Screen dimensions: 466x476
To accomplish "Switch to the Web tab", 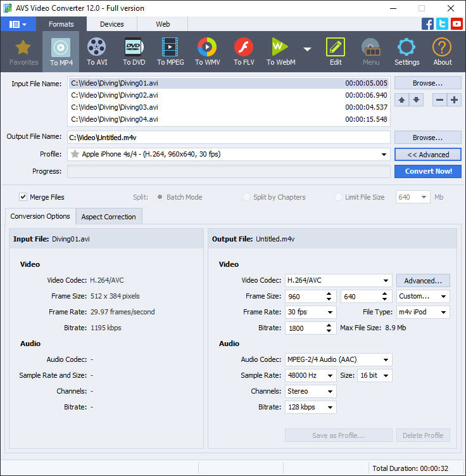I will (163, 24).
